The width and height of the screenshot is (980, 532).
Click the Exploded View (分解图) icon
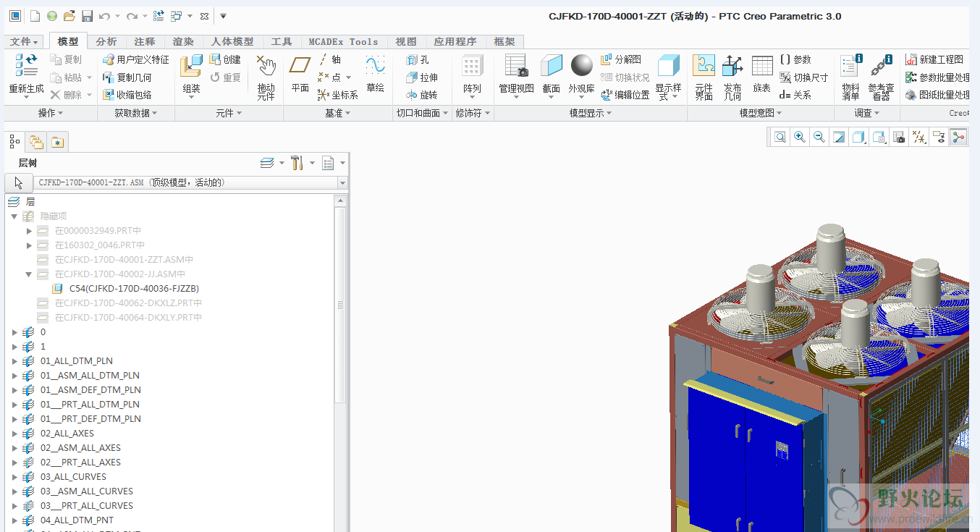pyautogui.click(x=607, y=59)
